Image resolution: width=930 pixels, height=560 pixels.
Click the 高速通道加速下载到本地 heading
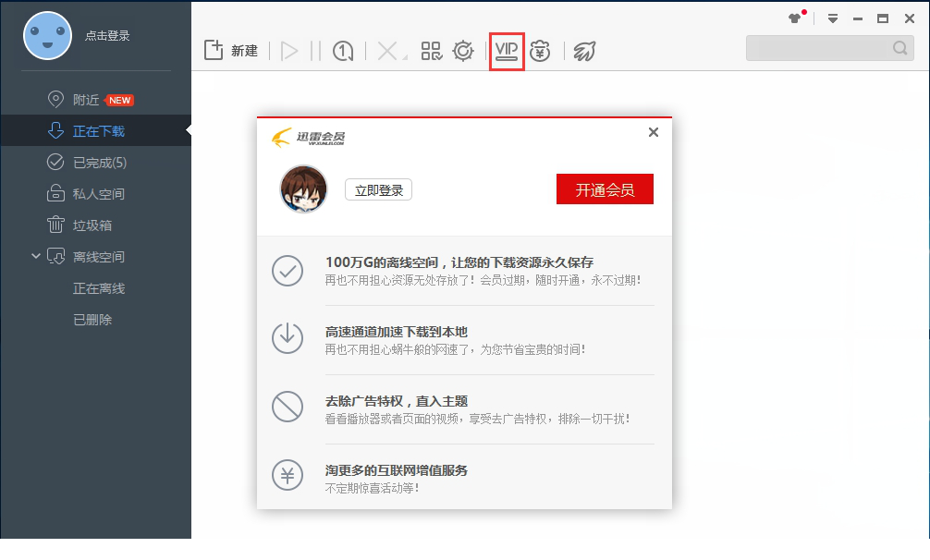click(397, 331)
